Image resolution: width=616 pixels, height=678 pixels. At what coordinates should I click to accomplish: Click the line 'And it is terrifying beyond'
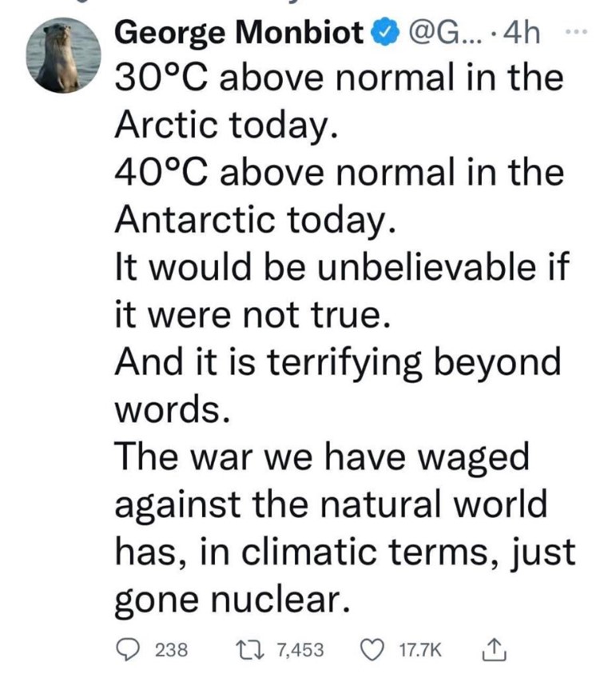coord(338,362)
